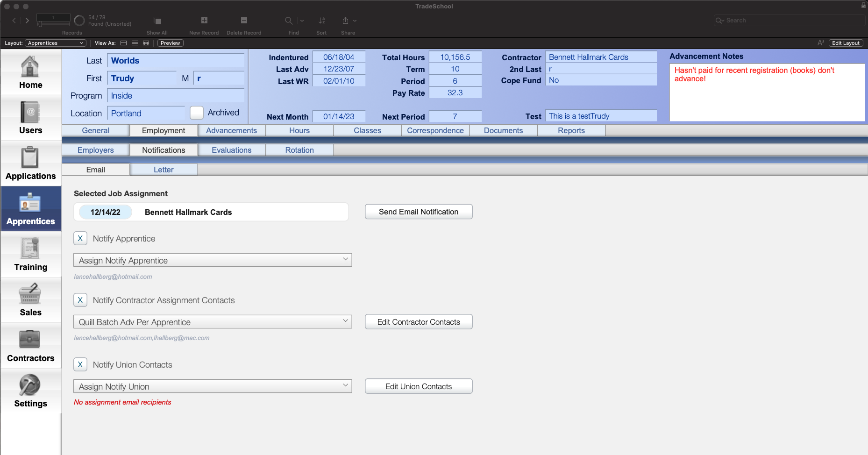Toggle the Archived checkbox
The image size is (868, 455).
(197, 113)
